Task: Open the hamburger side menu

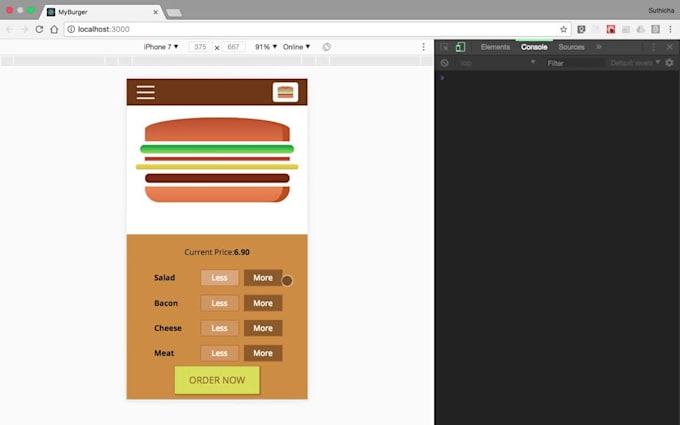Action: click(x=146, y=92)
